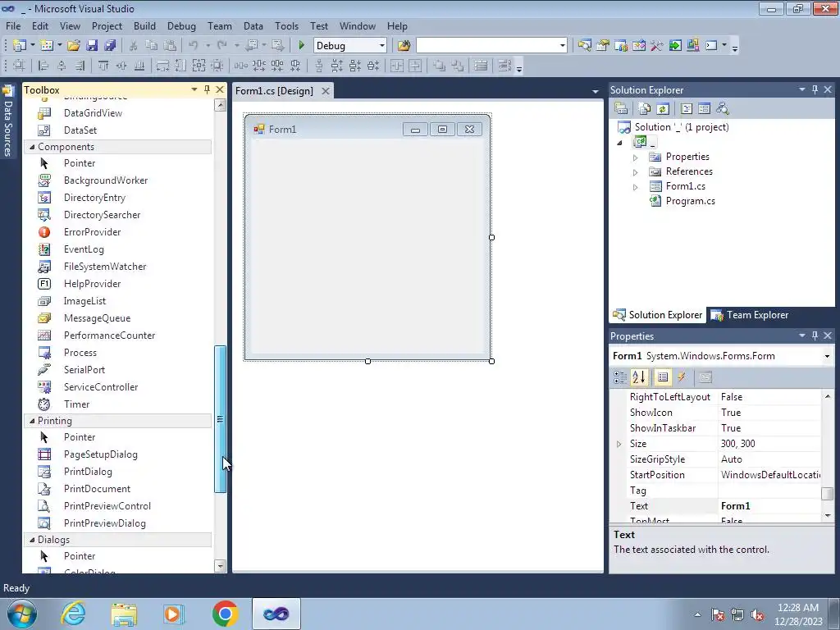Pick the Timer component from the Toolbox

[76, 404]
